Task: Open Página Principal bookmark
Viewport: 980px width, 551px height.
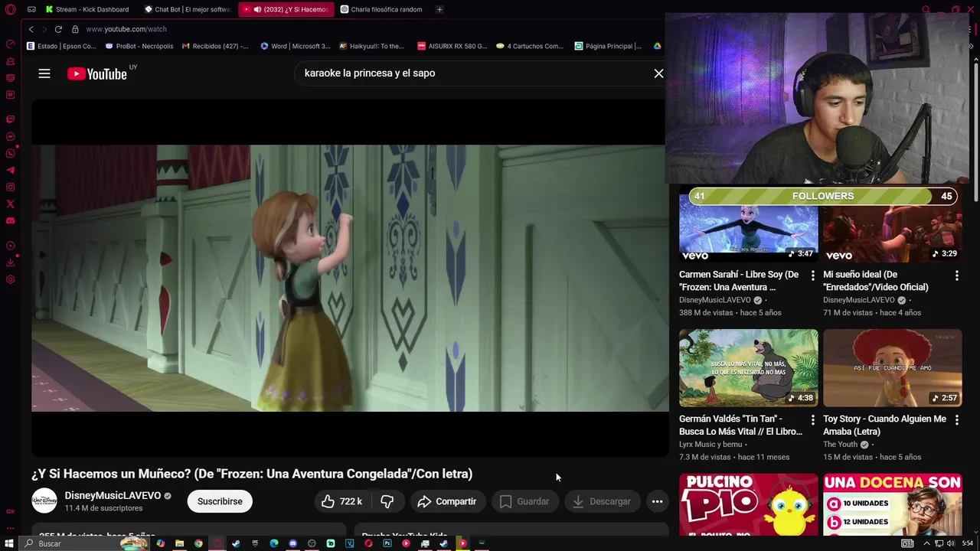Action: point(609,46)
